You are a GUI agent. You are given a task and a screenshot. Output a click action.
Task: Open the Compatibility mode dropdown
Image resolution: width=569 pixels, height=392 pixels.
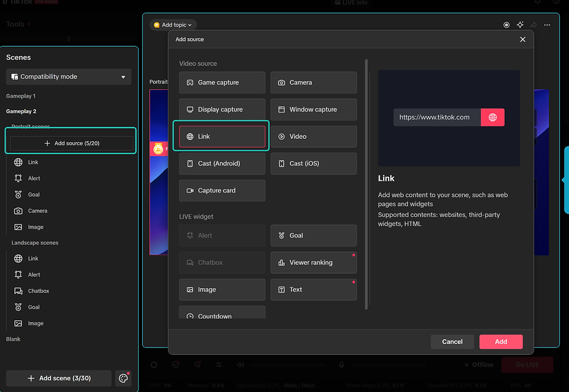tap(69, 77)
